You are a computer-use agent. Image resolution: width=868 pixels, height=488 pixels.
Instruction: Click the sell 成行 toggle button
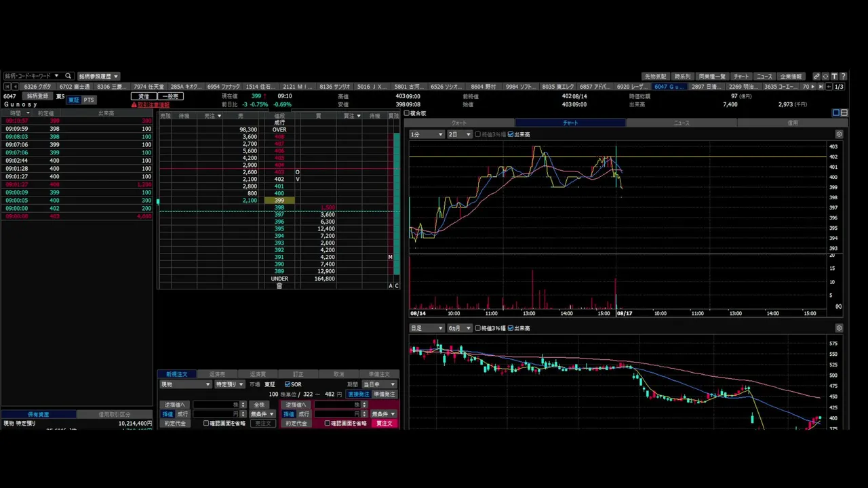(183, 414)
